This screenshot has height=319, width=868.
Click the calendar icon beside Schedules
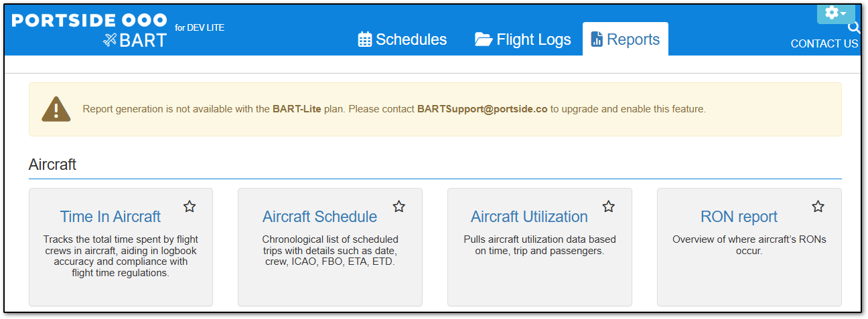365,39
